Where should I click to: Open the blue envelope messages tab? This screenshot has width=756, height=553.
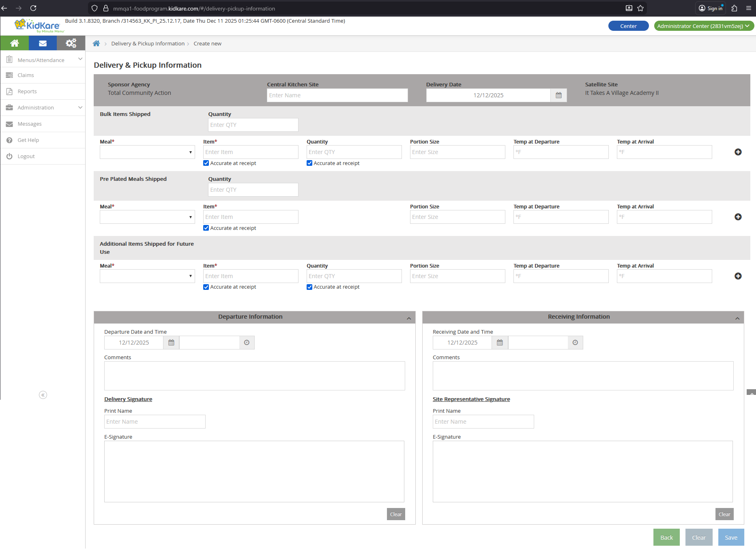click(x=43, y=43)
